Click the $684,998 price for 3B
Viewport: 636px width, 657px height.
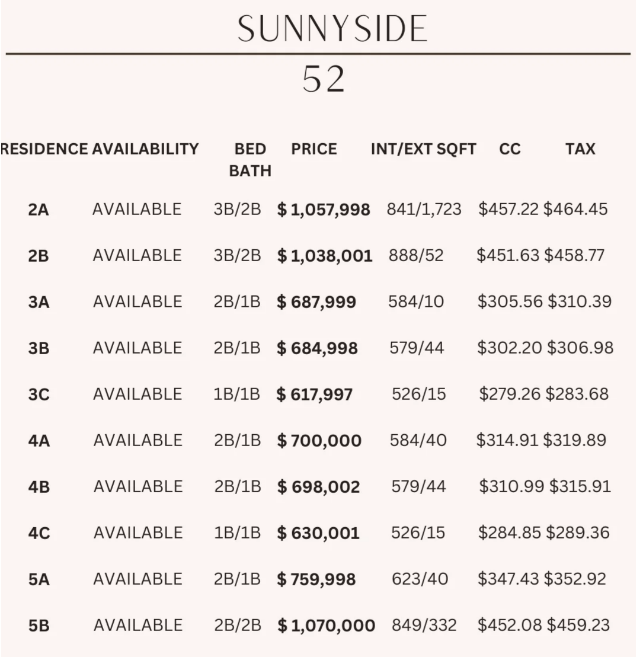coord(317,348)
